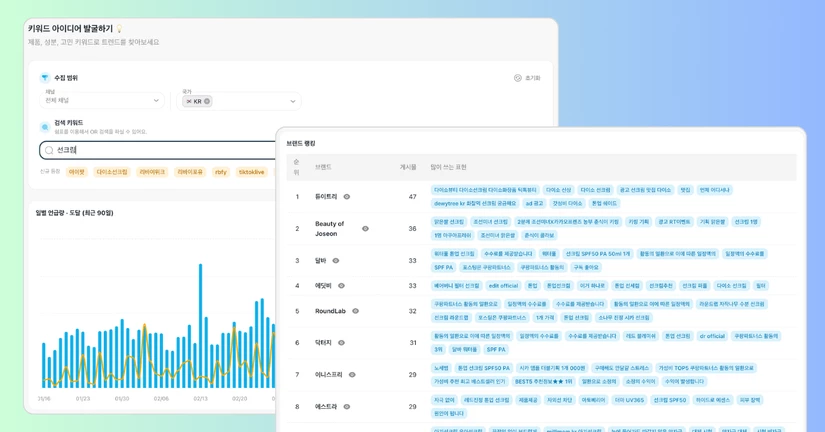Click the edit official tag in 에딧비 row
Screen dimensions: 825x432
tap(504, 286)
